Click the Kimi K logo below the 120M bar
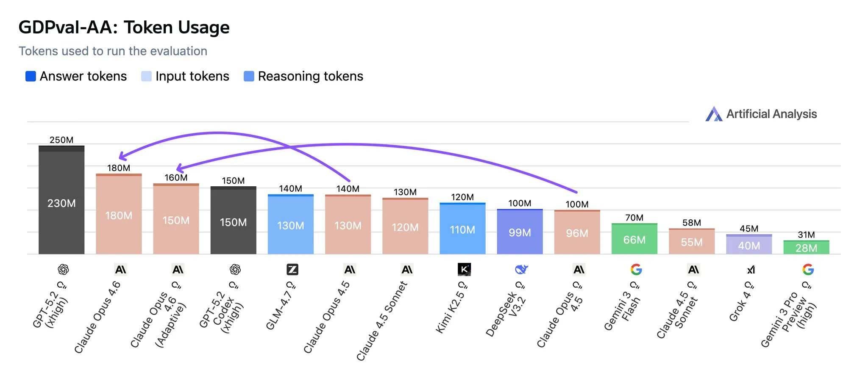The image size is (868, 381). pos(464,269)
